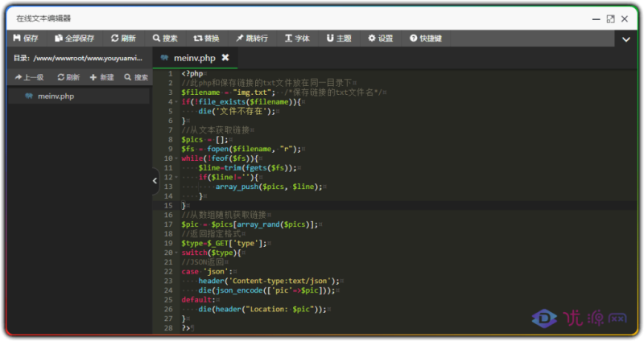Click the array_push code line
The height and width of the screenshot is (341, 644).
click(269, 187)
